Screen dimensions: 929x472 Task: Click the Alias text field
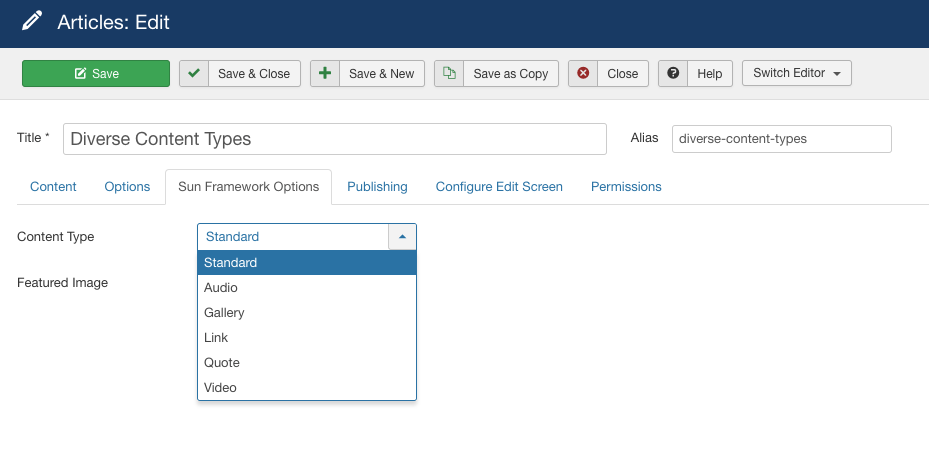click(781, 139)
